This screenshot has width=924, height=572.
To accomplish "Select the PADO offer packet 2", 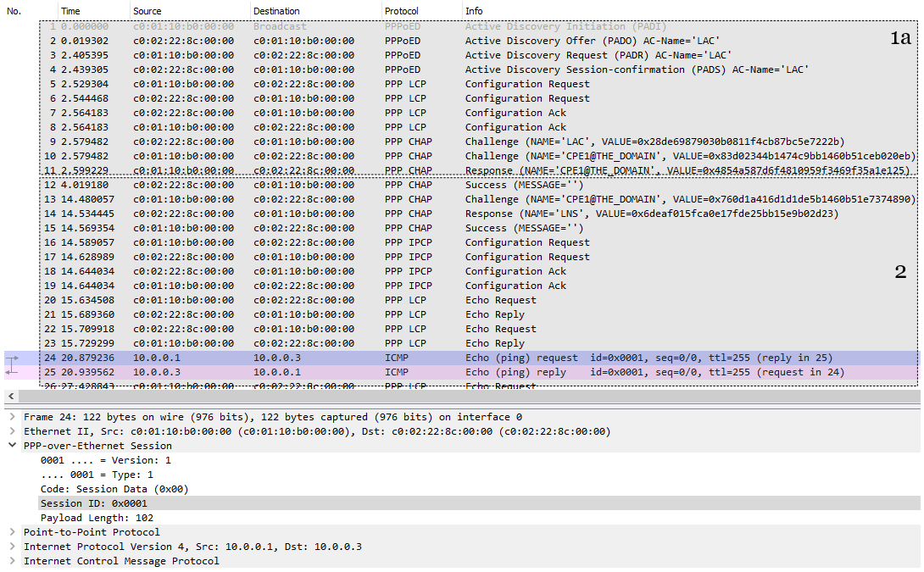I will click(478, 41).
